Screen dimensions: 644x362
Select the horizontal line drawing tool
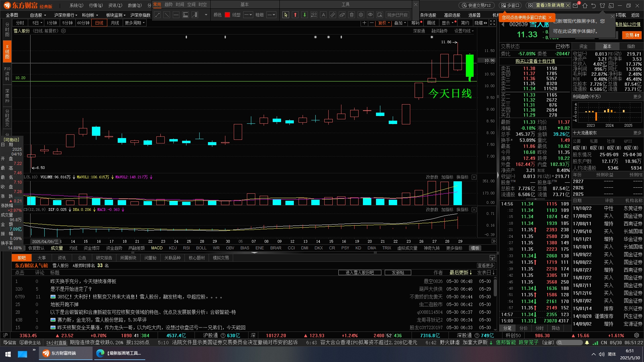click(x=176, y=15)
